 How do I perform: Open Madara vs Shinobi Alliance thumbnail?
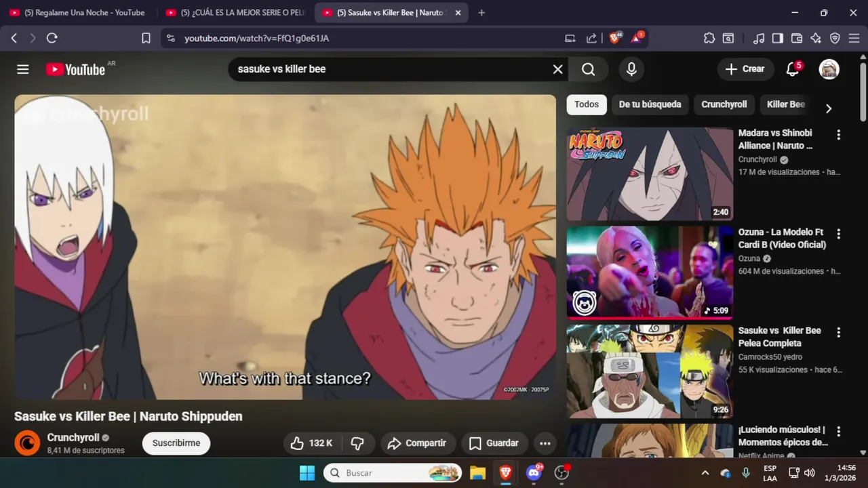tap(650, 174)
